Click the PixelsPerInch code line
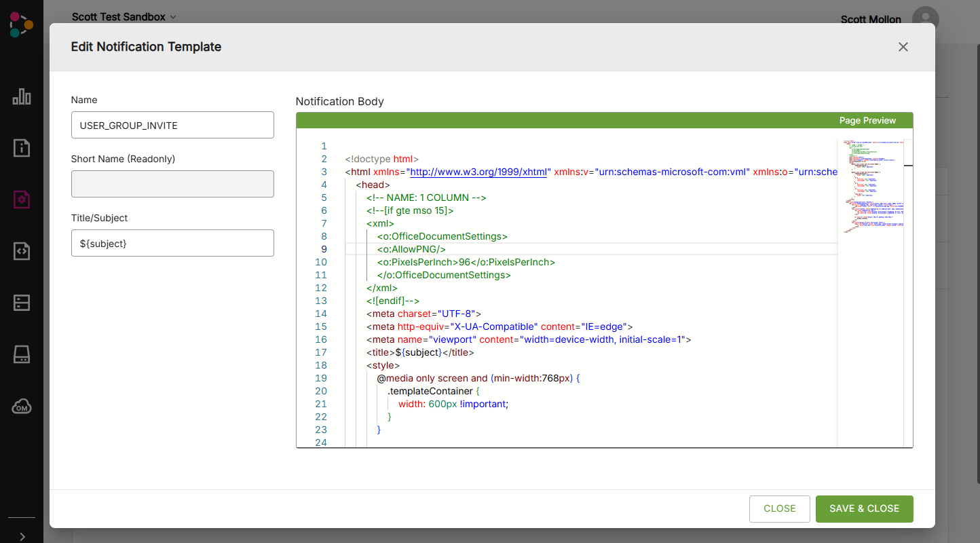 [x=466, y=262]
